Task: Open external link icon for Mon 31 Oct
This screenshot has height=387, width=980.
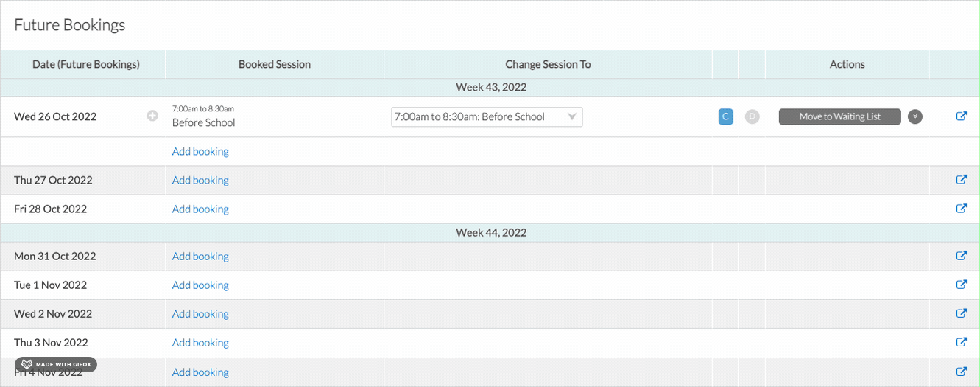Action: tap(961, 256)
